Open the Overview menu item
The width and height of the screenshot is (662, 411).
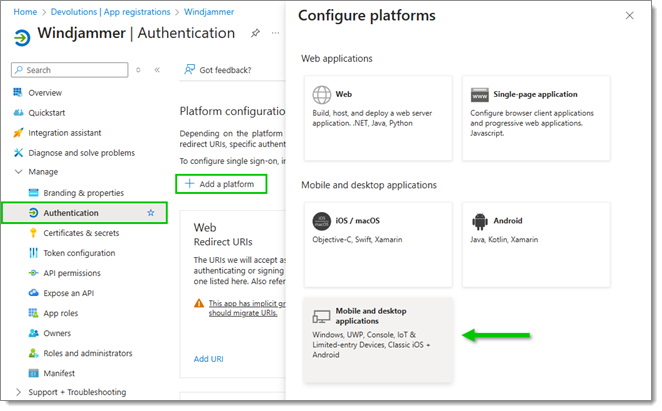[x=45, y=93]
